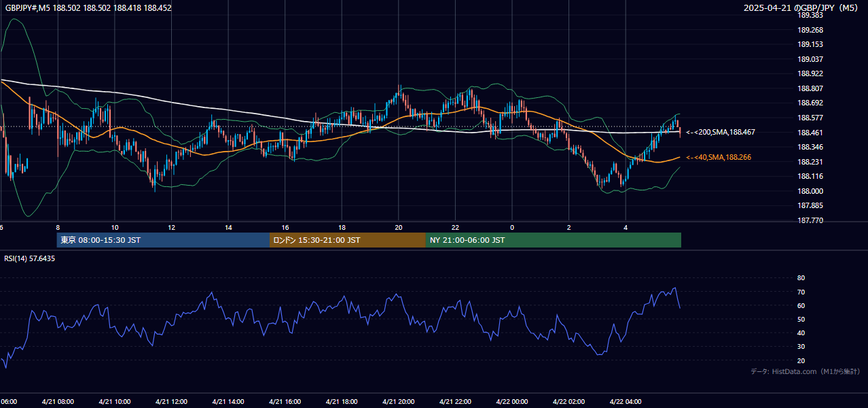Select the NY 21:00-06:00 JST session bar
The height and width of the screenshot is (408, 868).
pos(554,240)
